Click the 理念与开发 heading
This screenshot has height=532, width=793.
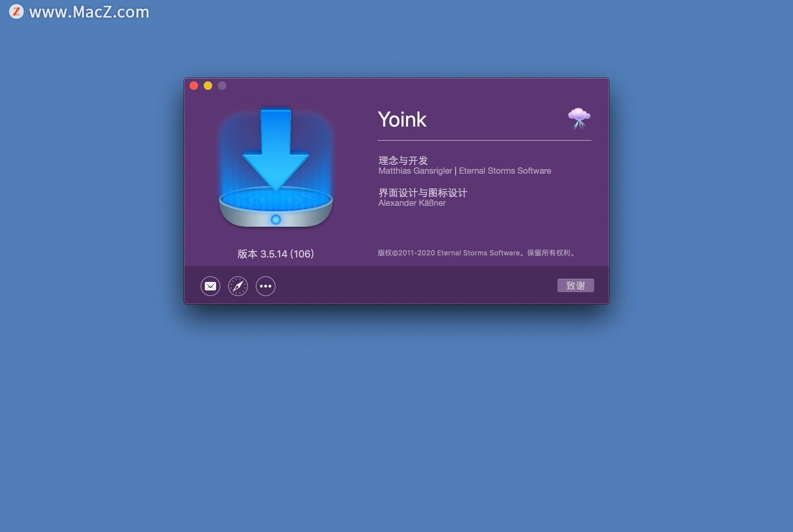tap(403, 160)
